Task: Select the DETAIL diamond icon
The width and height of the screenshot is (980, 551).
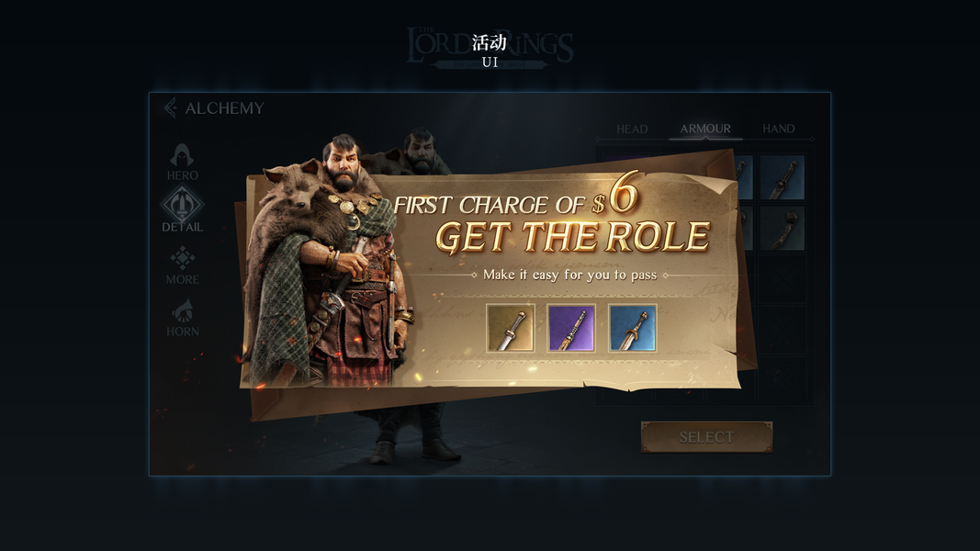Action: click(182, 204)
